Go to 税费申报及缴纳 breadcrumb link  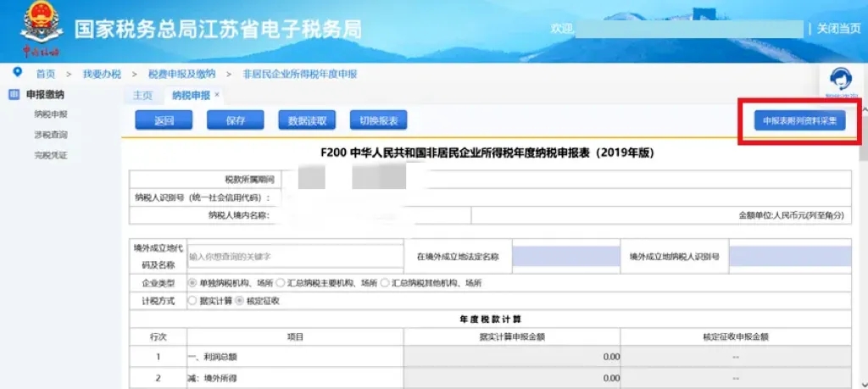(181, 74)
